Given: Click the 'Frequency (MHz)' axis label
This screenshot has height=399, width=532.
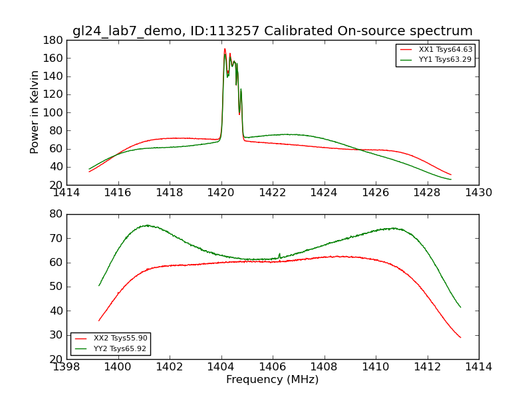Looking at the screenshot, I should (273, 379).
